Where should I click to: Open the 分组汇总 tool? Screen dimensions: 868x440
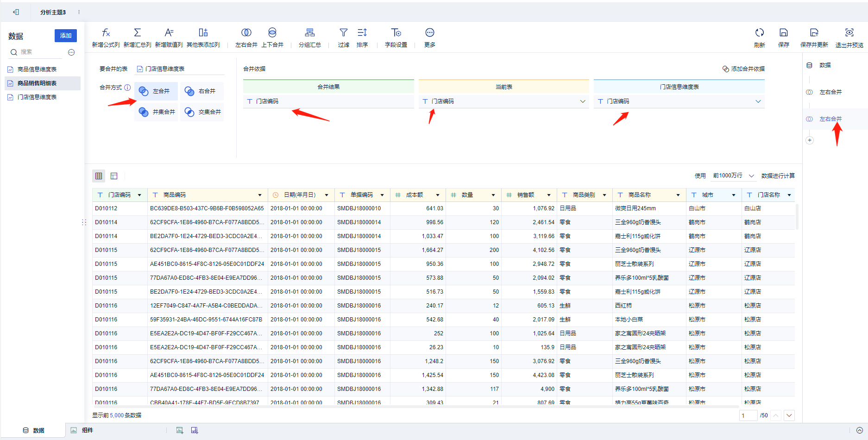pyautogui.click(x=309, y=33)
